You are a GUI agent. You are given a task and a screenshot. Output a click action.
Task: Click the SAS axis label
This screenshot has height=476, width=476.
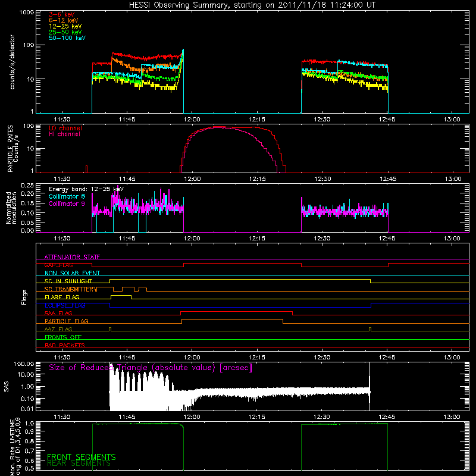pyautogui.click(x=6, y=386)
